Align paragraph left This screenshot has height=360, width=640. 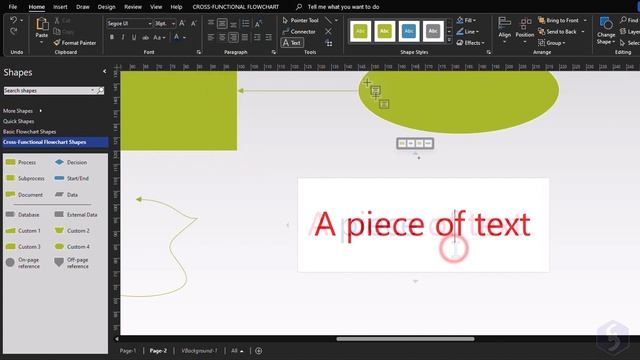211,38
